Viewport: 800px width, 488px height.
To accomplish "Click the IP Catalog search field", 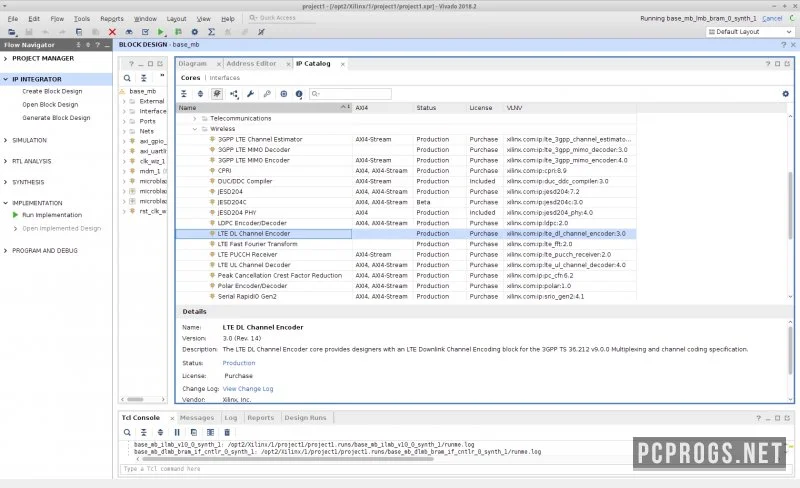I will (350, 94).
